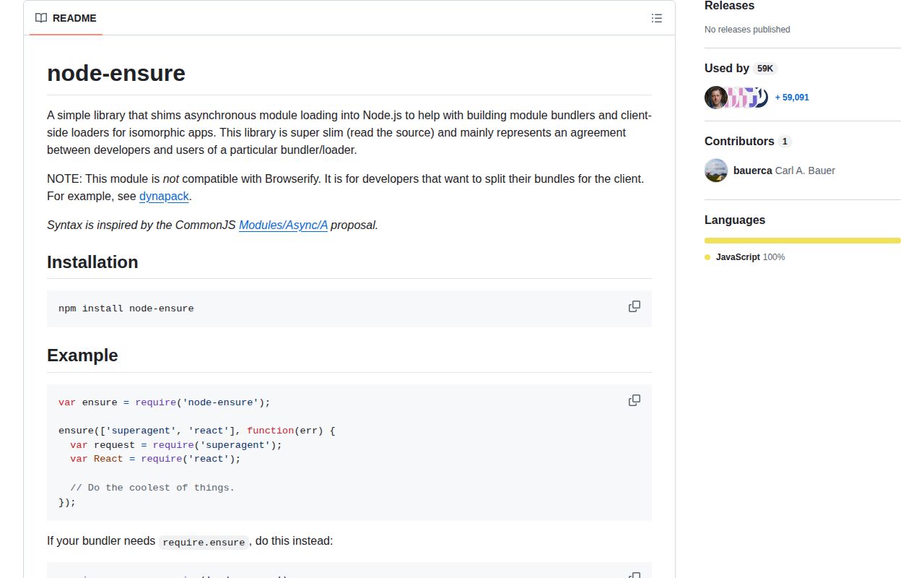Click the 'No releases published' text
924x578 pixels.
747,30
